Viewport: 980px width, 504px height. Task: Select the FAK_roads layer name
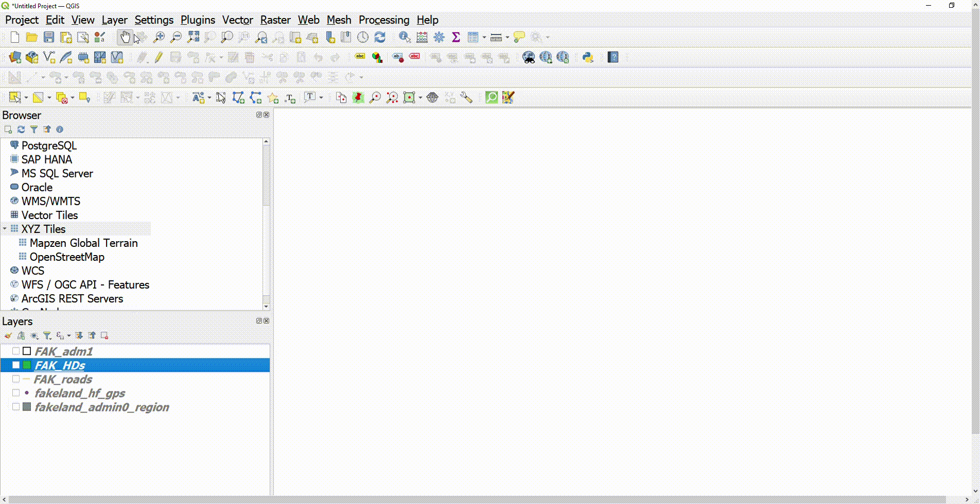[x=63, y=379]
